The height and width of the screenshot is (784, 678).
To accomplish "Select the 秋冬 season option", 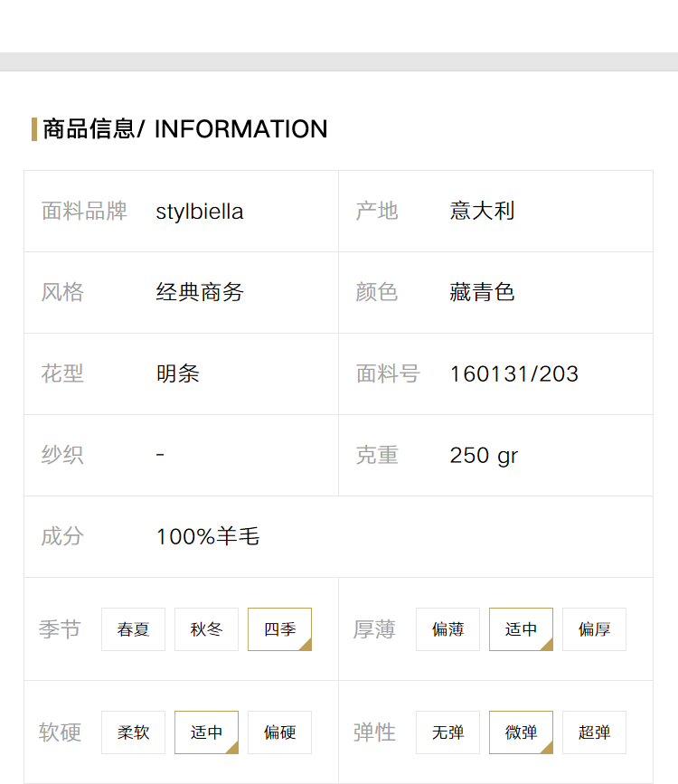I will pos(206,629).
